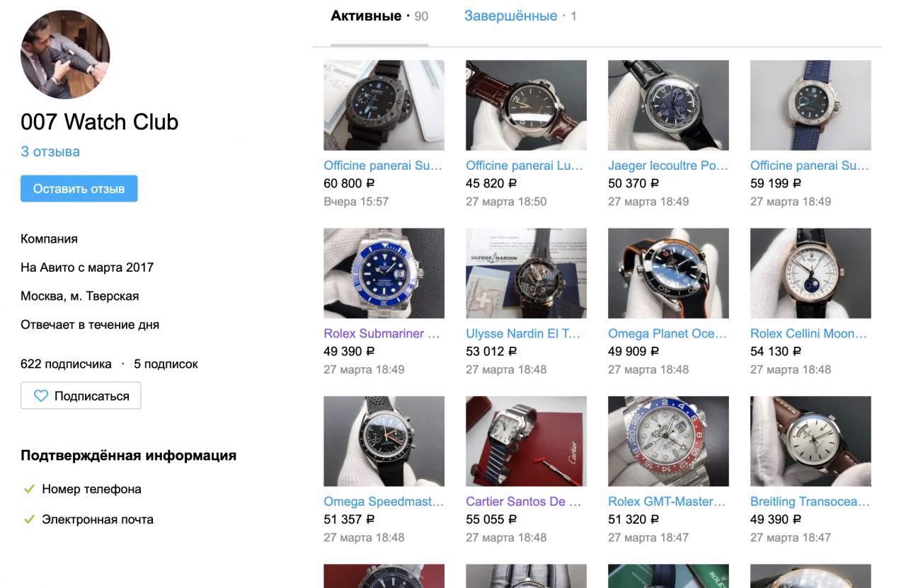Open Officine panerai listing priced 60 800 ₽
Screen dimensions: 906x588
[x=383, y=166]
